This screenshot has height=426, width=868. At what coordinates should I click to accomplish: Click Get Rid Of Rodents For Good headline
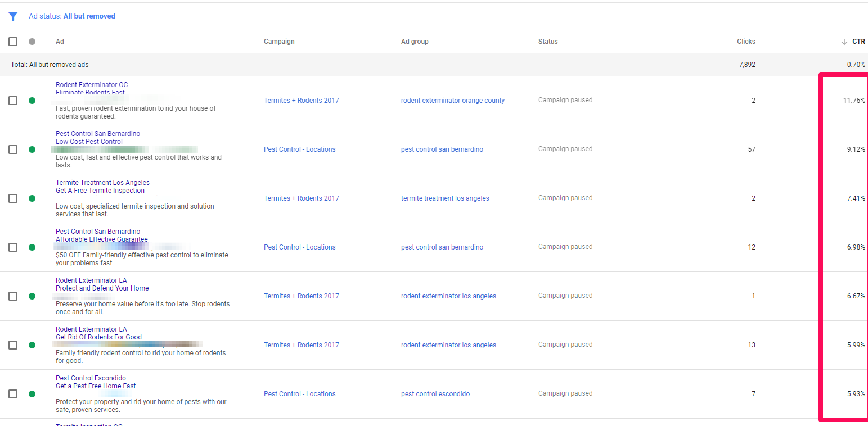[98, 337]
